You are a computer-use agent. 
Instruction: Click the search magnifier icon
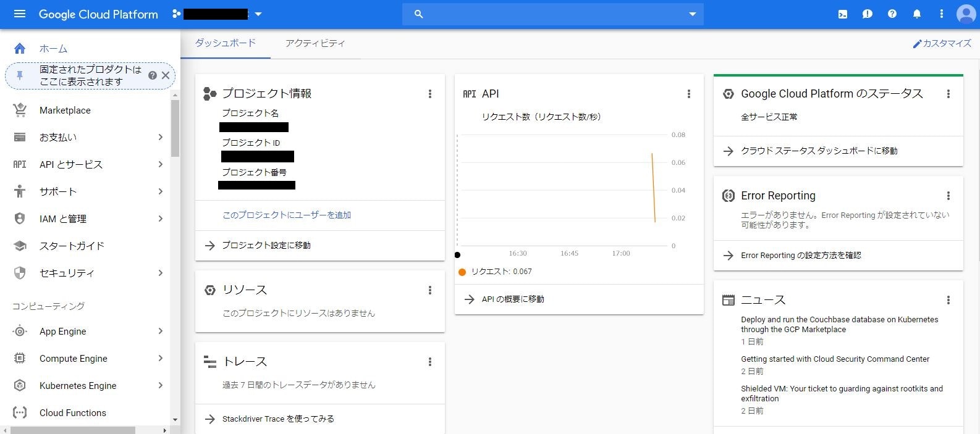point(418,14)
